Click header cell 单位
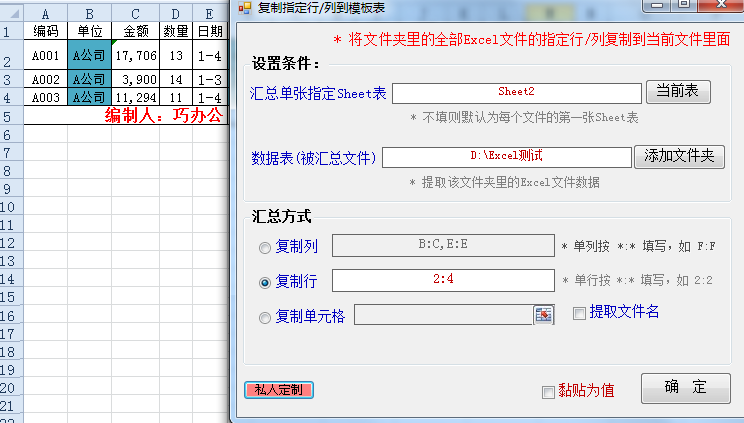Screen dimensions: 744x423 pyautogui.click(x=89, y=31)
